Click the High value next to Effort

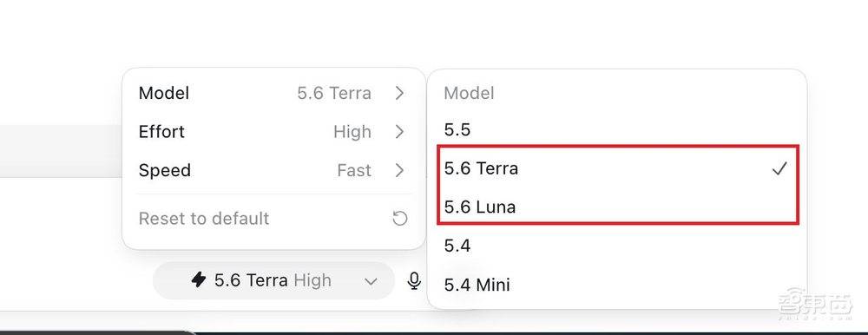(x=352, y=132)
